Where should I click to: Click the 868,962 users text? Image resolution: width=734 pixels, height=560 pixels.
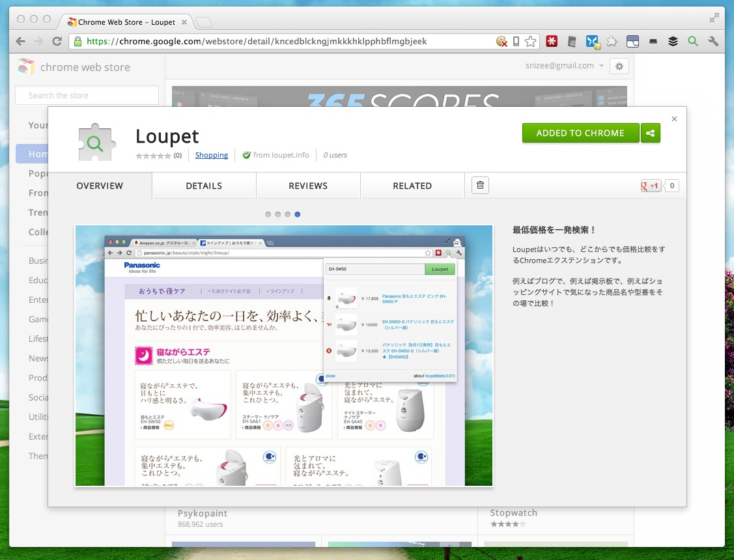click(x=201, y=524)
